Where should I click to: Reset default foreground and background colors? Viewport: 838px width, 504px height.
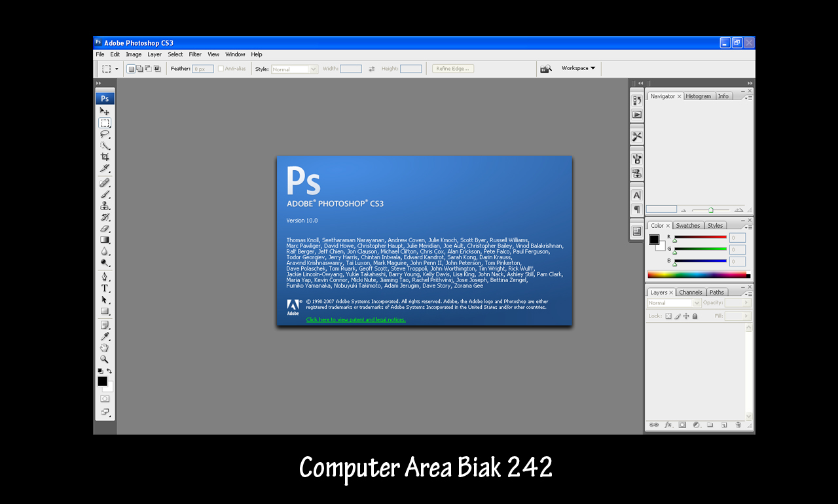[100, 371]
